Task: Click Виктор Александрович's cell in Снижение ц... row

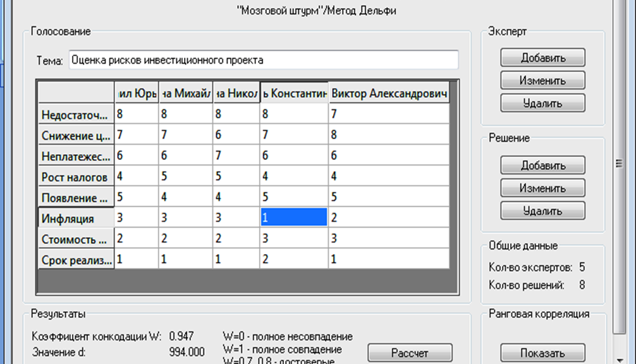Action: point(389,135)
